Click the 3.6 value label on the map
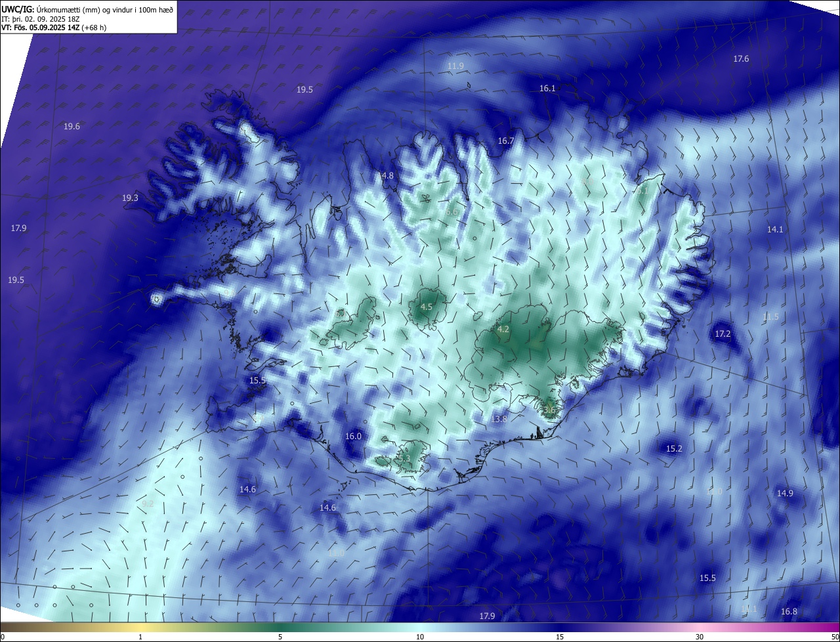Viewport: 840px width, 642px height. (x=549, y=410)
